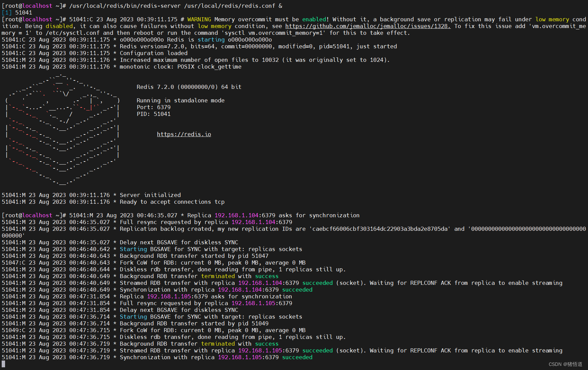
Task: Click 'Synchronization with replica 192.168.1.105:6379 succeeded'
Action: (216, 357)
